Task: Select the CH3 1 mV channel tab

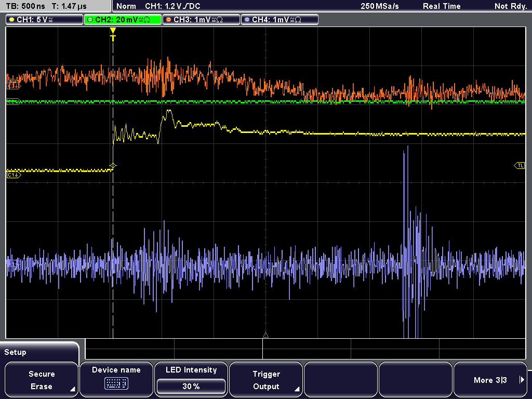Action: pyautogui.click(x=201, y=20)
